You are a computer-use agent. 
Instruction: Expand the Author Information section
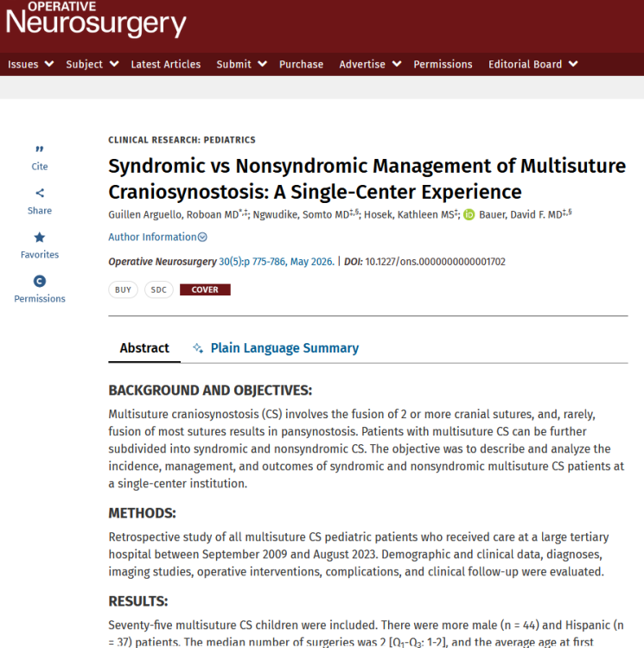157,237
